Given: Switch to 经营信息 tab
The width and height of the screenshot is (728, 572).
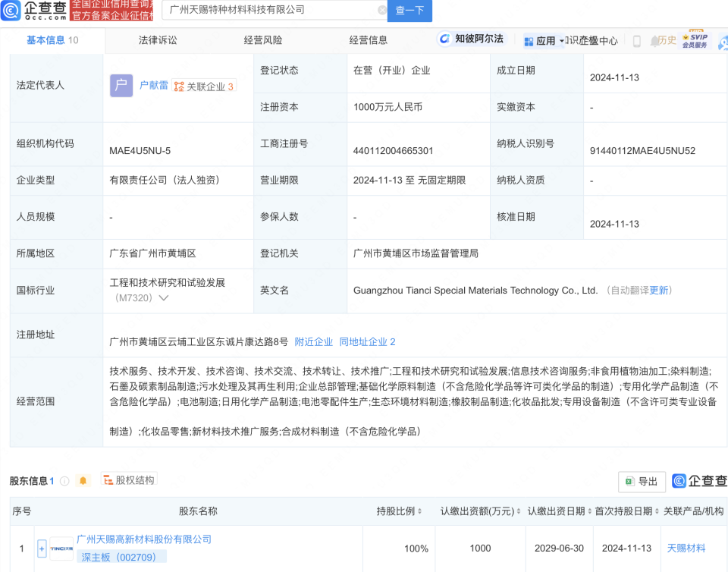Looking at the screenshot, I should tap(369, 40).
